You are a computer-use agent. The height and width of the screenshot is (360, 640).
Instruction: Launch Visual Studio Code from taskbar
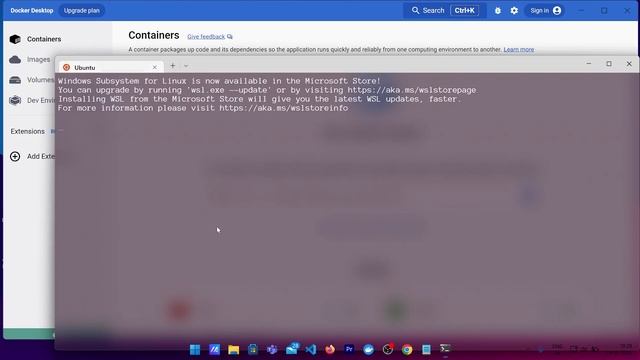(x=311, y=349)
